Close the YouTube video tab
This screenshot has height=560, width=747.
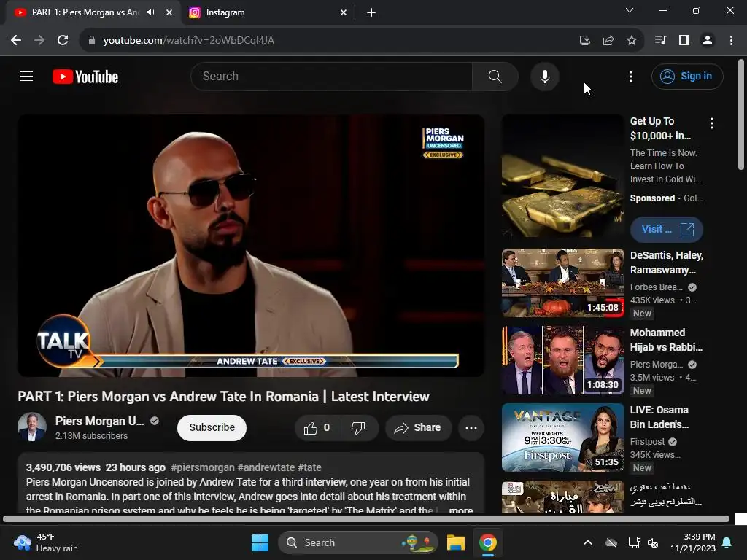pyautogui.click(x=169, y=12)
